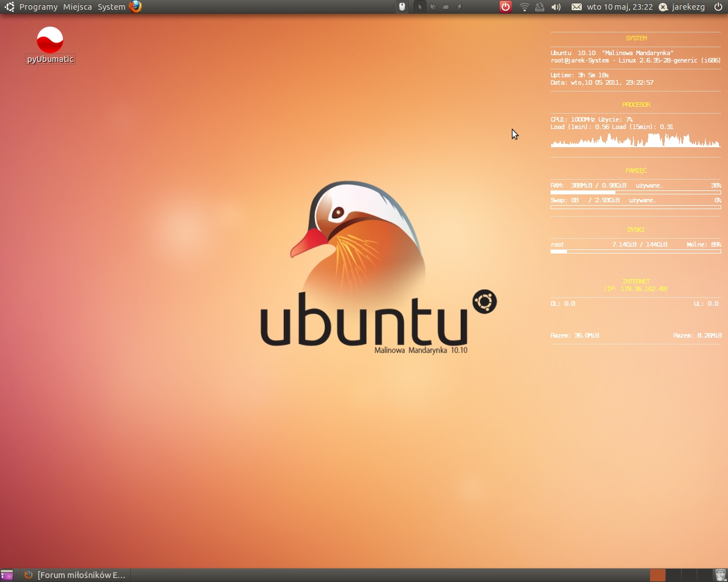Screen dimensions: 728x582
Task: Open the Miejsca menu
Action: click(77, 7)
